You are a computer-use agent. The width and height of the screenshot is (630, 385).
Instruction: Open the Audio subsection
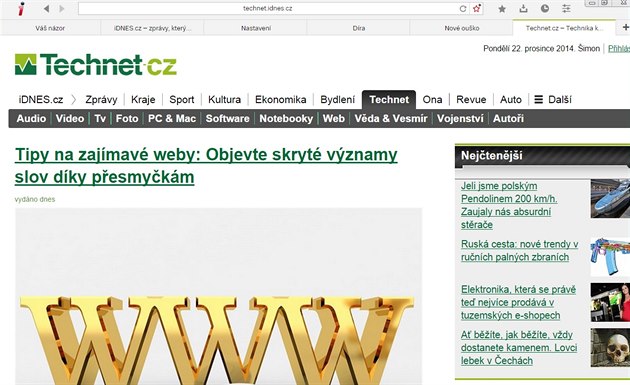31,119
